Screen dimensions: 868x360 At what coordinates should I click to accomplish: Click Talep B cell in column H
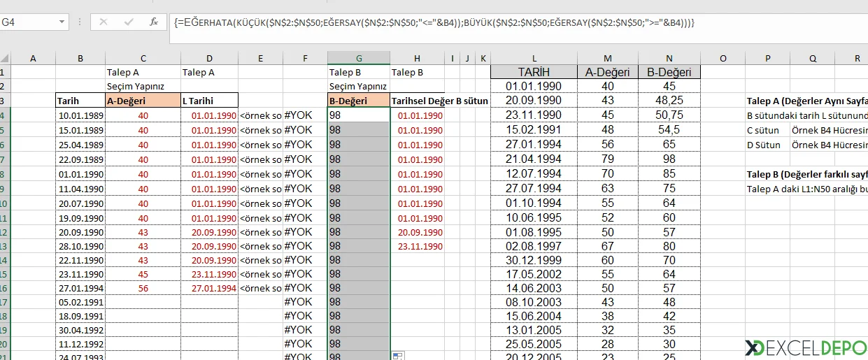pos(418,72)
